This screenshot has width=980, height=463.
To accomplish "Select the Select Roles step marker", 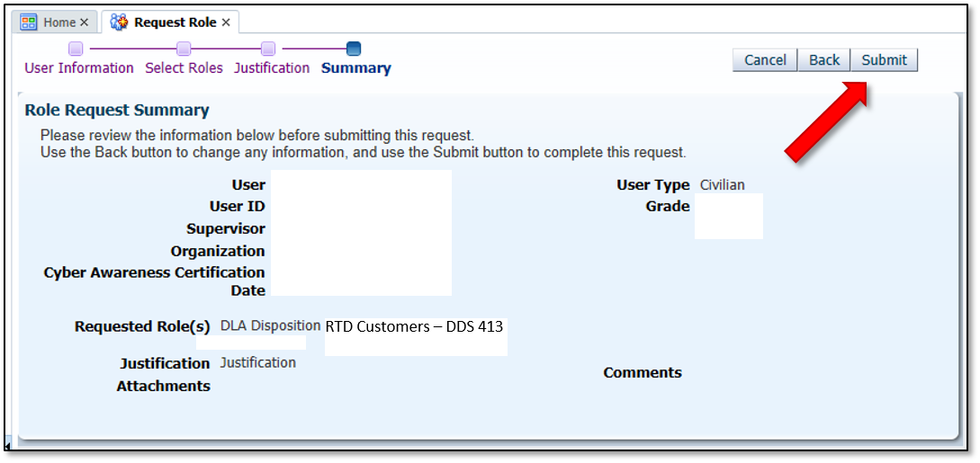I will click(x=184, y=49).
